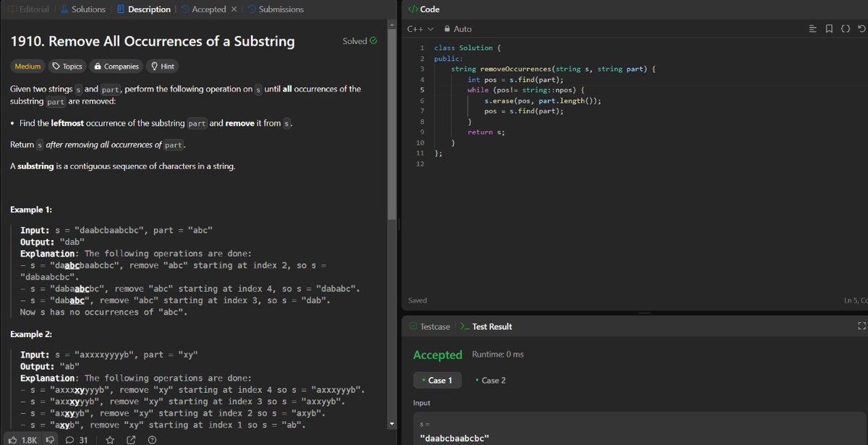Bookmark the code with bookmark icon
868x445 pixels.
pos(829,29)
